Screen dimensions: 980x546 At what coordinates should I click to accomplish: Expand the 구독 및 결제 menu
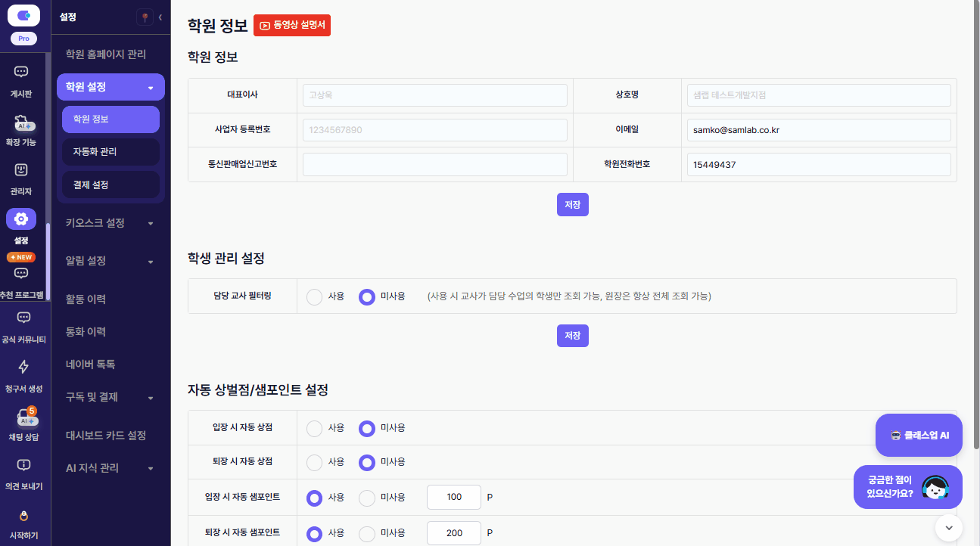[x=110, y=397]
